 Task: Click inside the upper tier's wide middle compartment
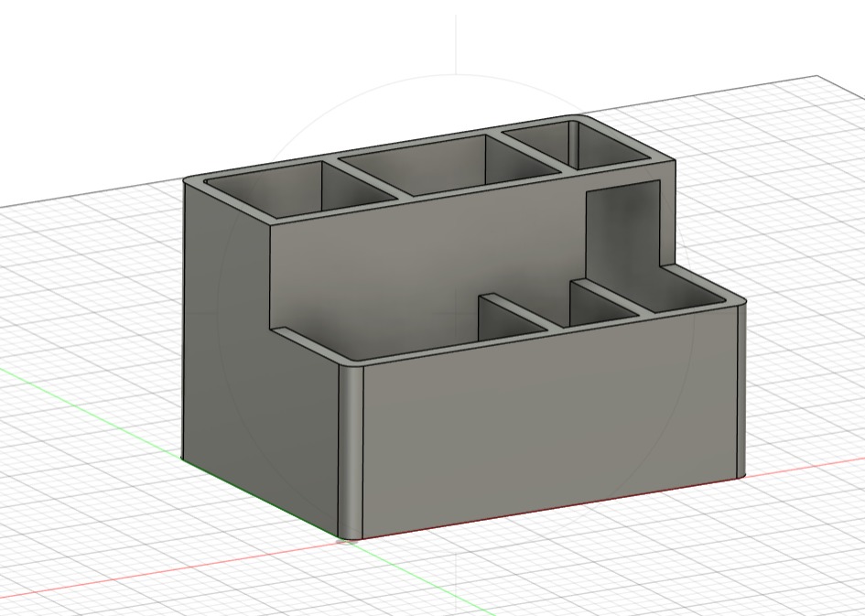[x=449, y=165]
